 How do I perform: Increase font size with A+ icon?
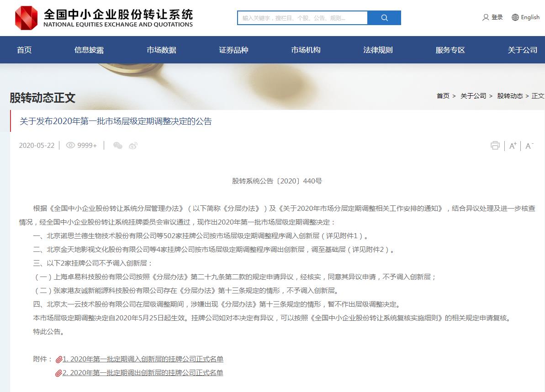(x=513, y=146)
